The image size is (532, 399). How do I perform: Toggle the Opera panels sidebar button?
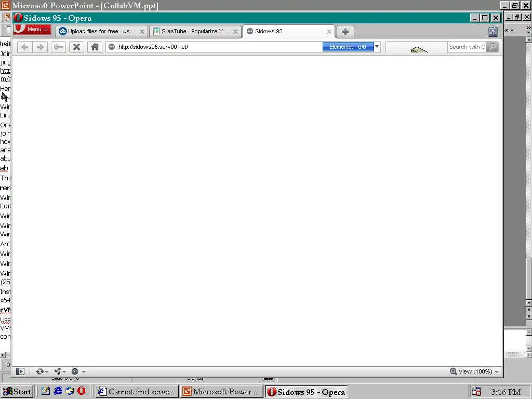pos(20,371)
